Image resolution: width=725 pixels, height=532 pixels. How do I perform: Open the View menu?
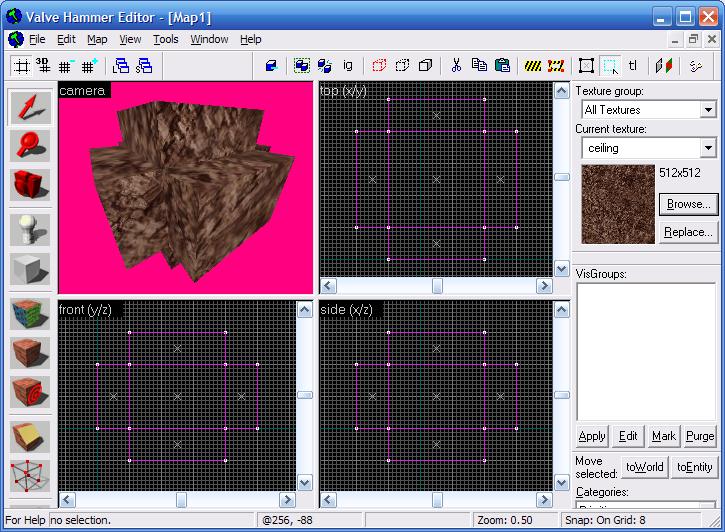130,39
